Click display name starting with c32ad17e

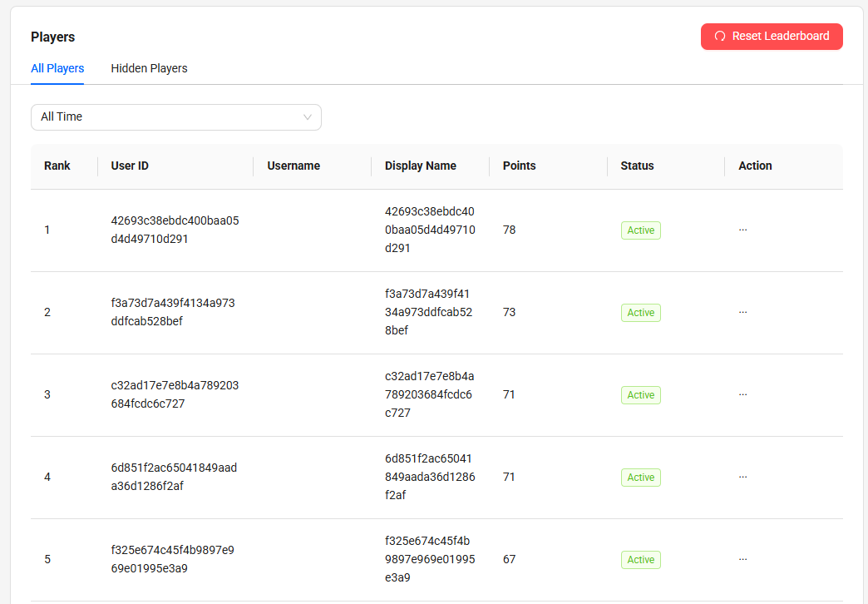430,394
